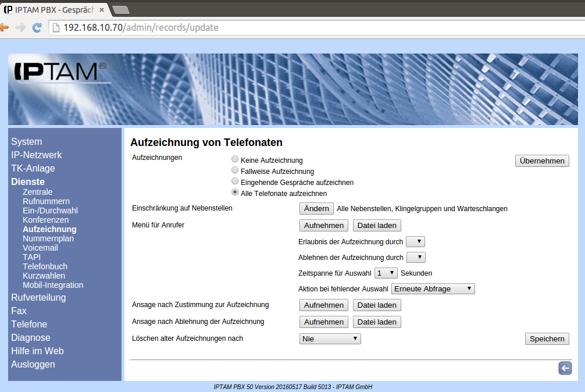Open 'Erneute Abfrage' action dropdown
585x392 pixels.
pyautogui.click(x=433, y=288)
